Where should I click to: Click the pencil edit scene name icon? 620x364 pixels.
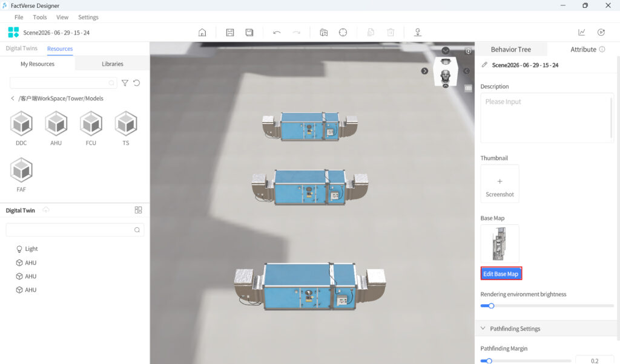click(484, 65)
